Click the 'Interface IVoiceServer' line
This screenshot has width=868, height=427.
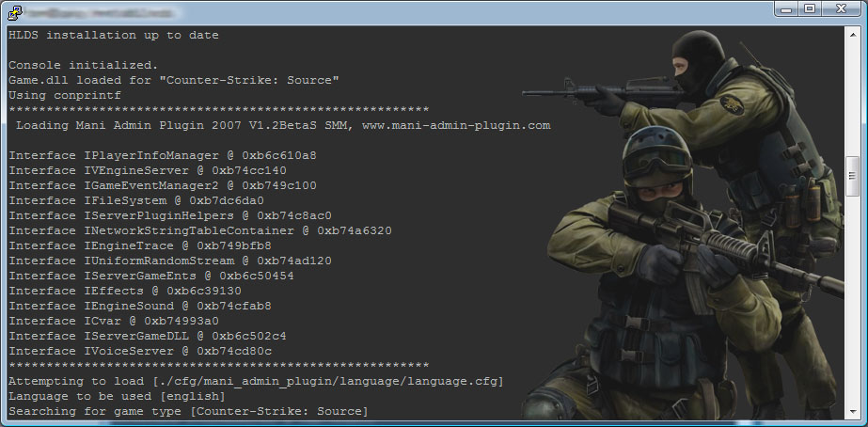(x=140, y=351)
